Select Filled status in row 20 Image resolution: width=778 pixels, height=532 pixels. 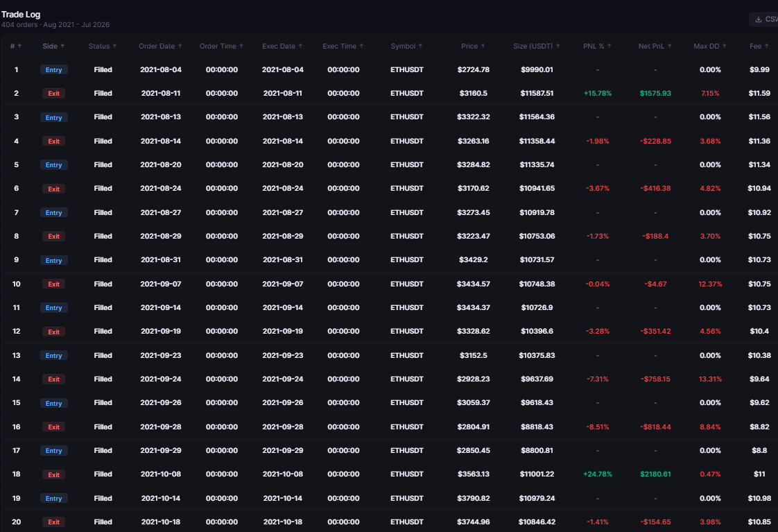coord(103,522)
